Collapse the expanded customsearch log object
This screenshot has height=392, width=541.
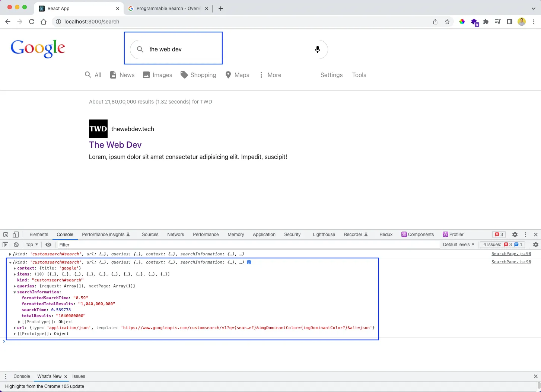click(10, 262)
